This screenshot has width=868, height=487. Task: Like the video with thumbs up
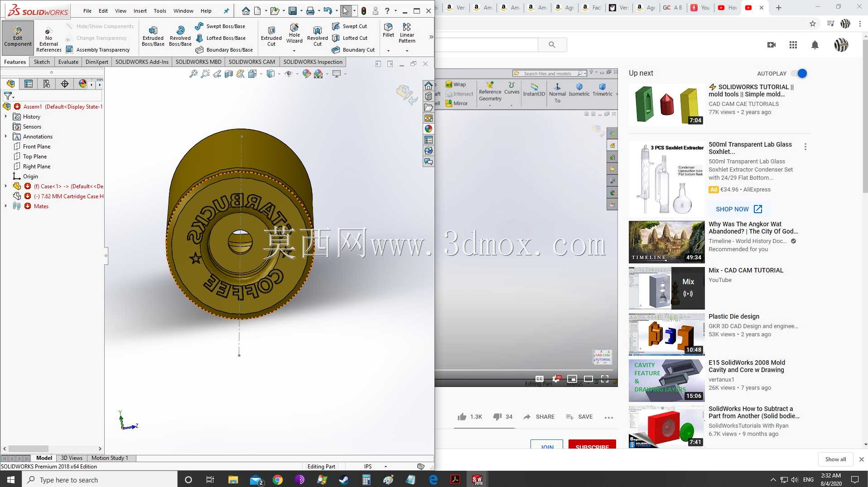coord(470,417)
